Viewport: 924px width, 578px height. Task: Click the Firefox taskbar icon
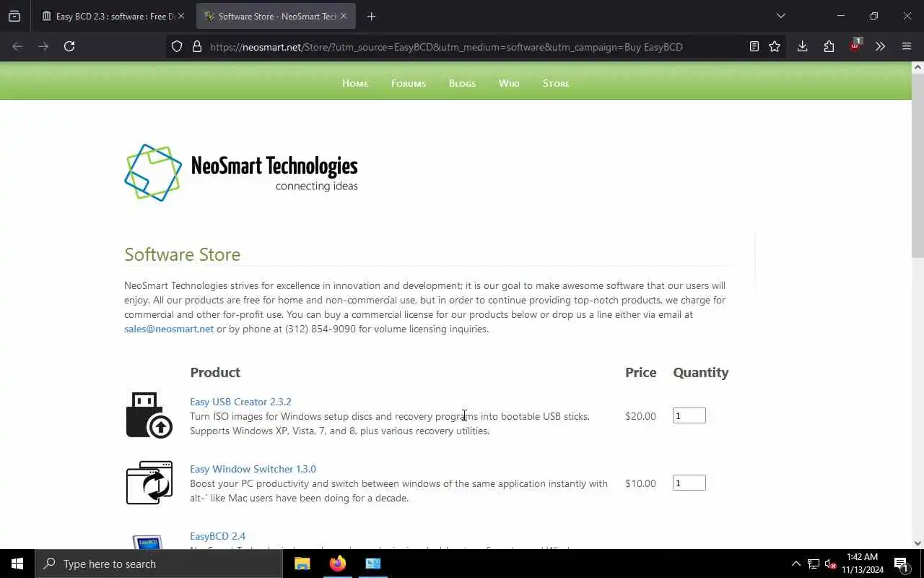click(x=337, y=564)
